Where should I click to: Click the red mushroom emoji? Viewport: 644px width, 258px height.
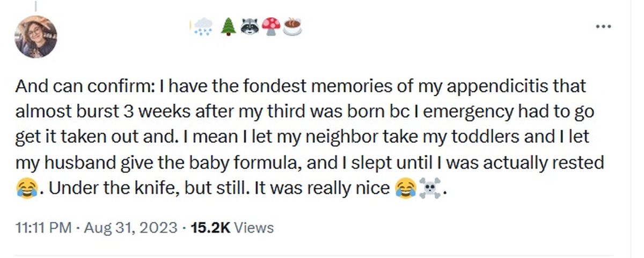[x=272, y=26]
